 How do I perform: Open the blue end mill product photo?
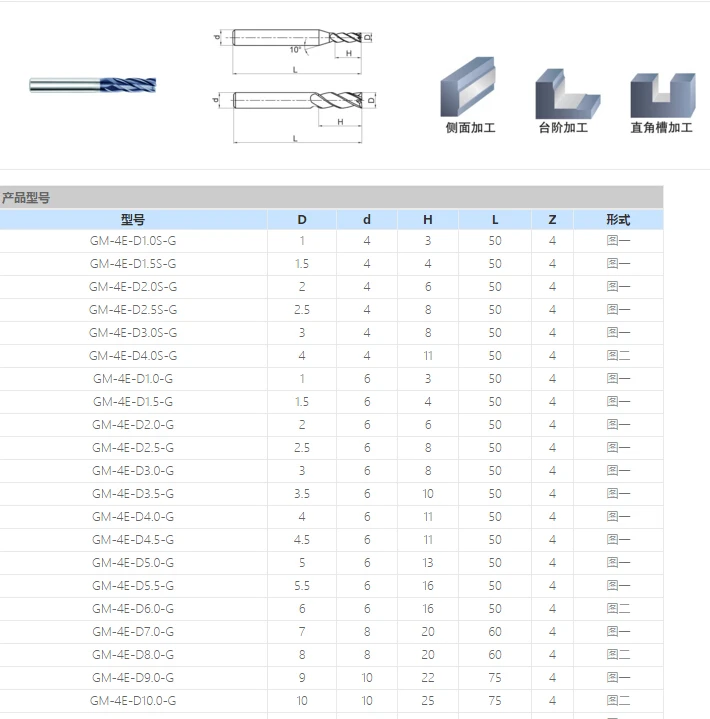point(93,85)
